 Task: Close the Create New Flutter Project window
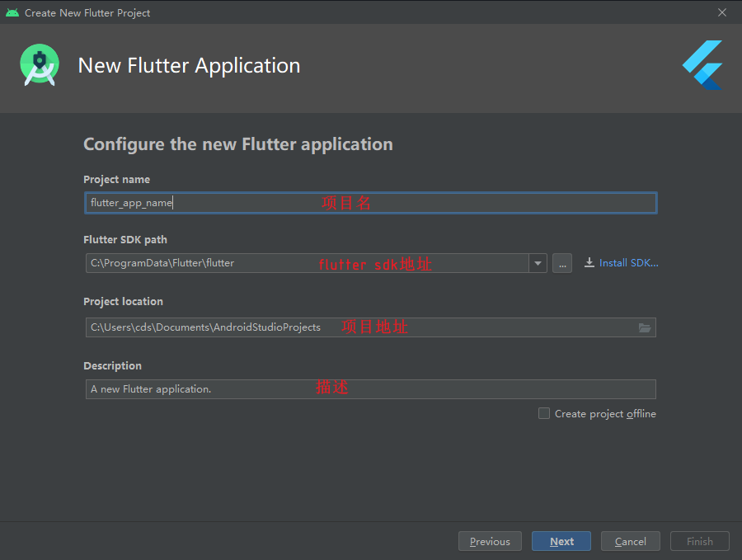(x=722, y=12)
